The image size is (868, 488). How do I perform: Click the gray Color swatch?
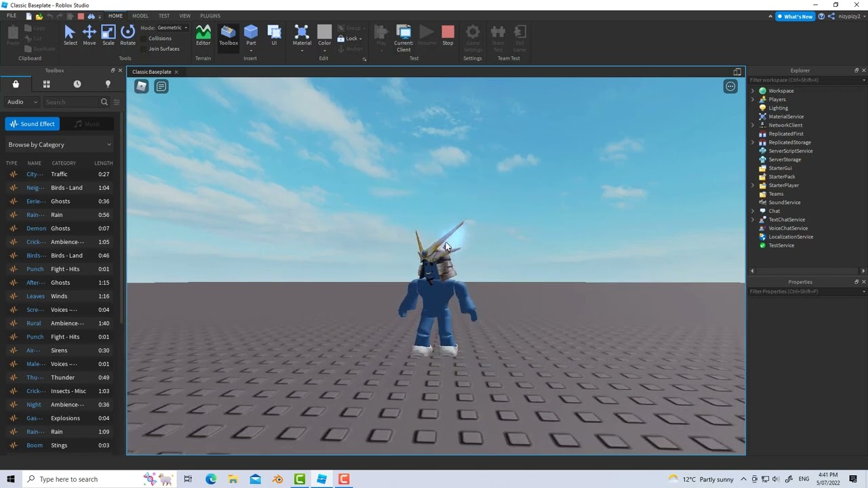[x=324, y=31]
